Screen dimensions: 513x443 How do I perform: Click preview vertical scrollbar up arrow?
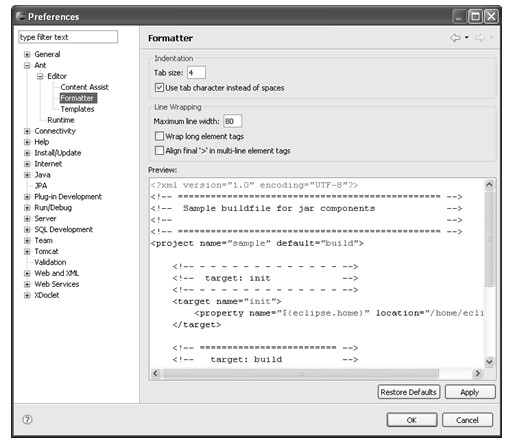(x=489, y=184)
